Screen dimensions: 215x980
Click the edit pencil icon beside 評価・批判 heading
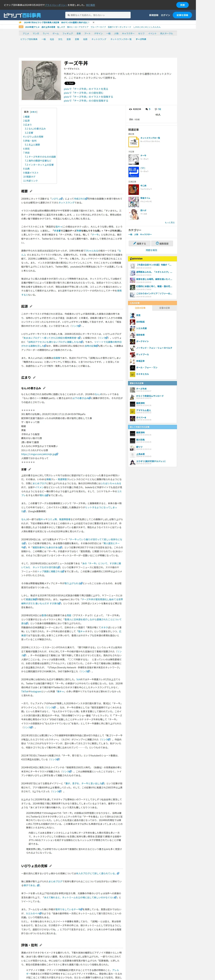(x=41, y=945)
